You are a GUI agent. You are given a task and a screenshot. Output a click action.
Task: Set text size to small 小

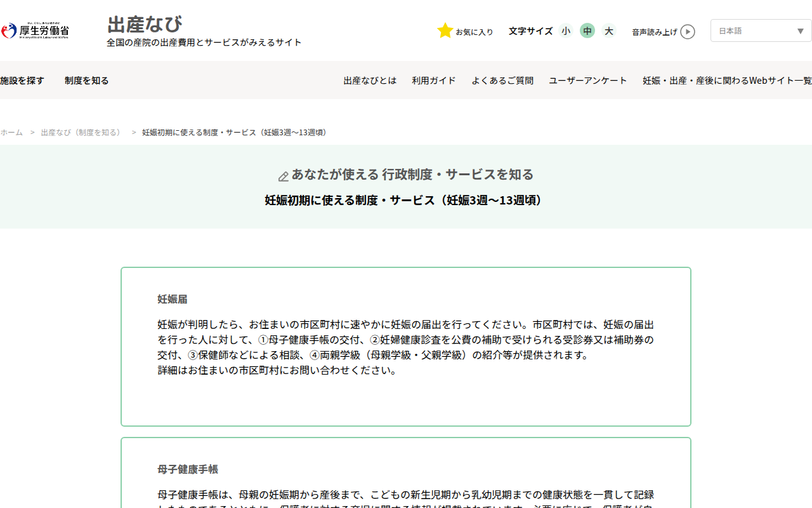566,30
